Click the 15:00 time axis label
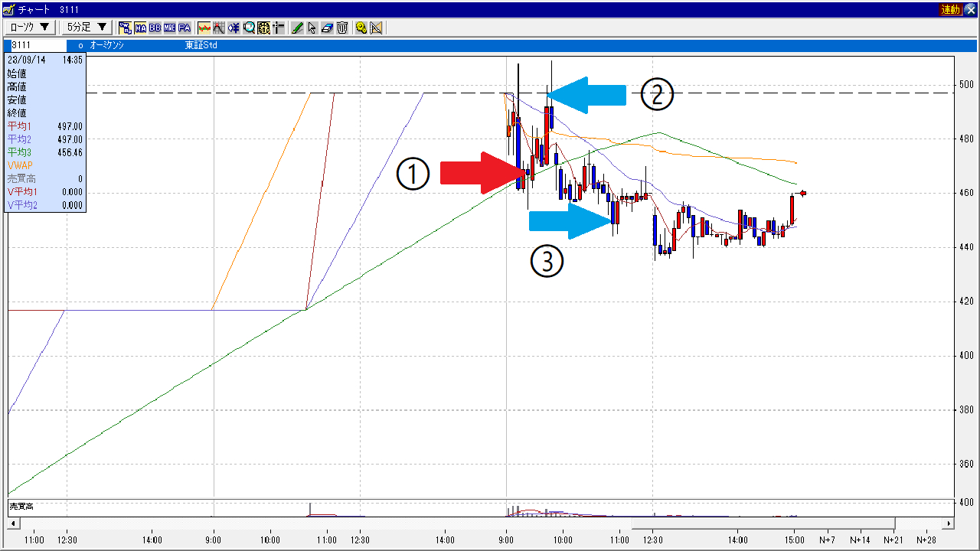This screenshot has height=551, width=980. pos(794,540)
